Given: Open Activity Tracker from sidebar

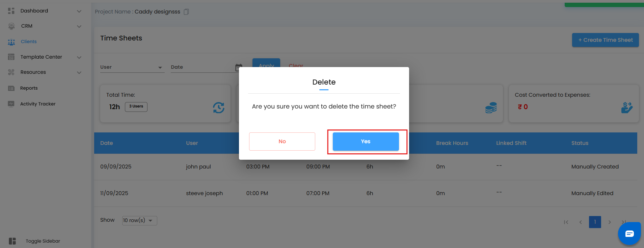Looking at the screenshot, I should pyautogui.click(x=37, y=104).
